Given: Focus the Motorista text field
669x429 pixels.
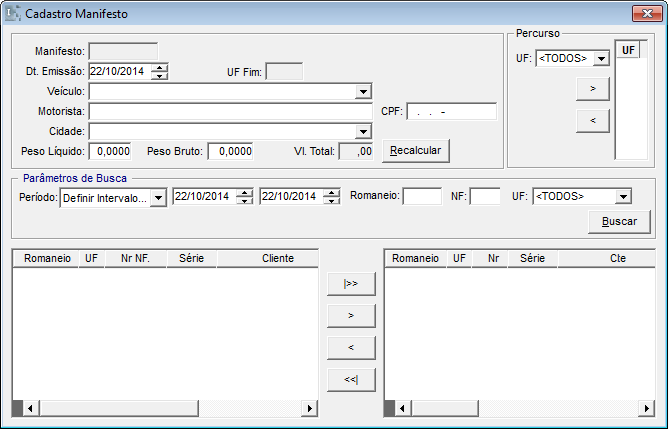Looking at the screenshot, I should 231,111.
